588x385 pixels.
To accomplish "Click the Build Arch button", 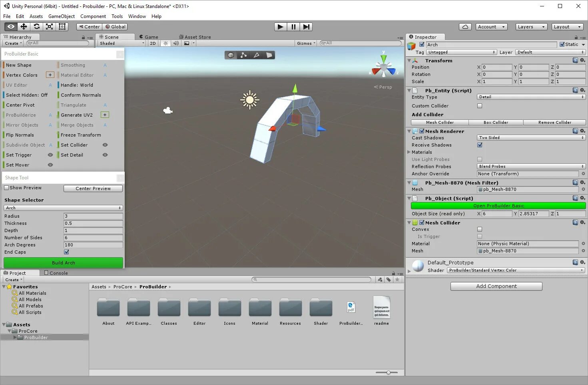I will [x=63, y=263].
